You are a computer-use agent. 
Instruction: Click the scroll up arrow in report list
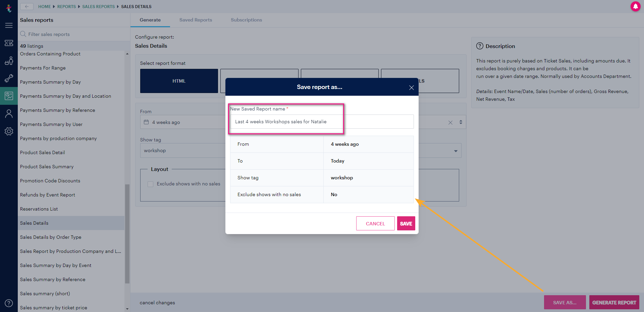coord(127,54)
